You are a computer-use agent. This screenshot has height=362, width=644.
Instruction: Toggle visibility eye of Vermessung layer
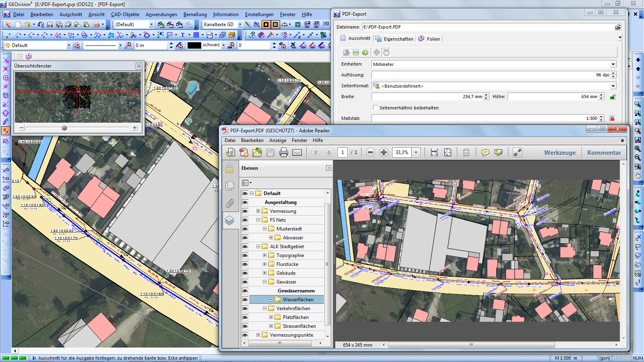245,211
